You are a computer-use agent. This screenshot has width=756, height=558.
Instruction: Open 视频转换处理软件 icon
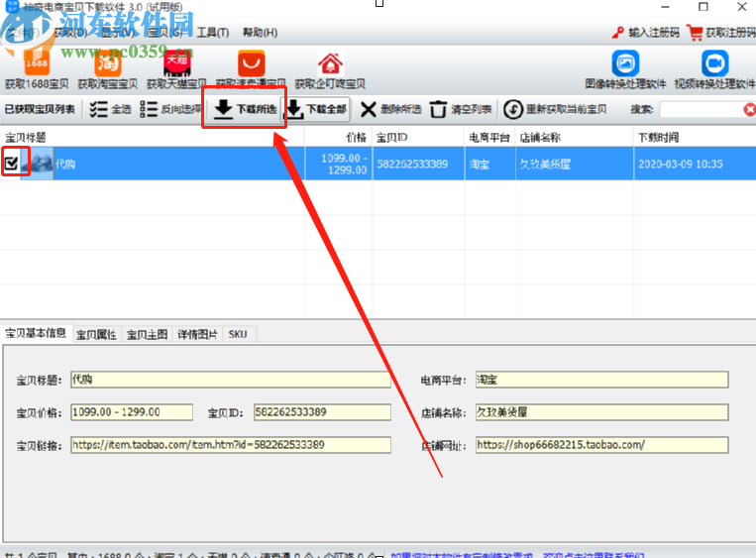tap(714, 63)
